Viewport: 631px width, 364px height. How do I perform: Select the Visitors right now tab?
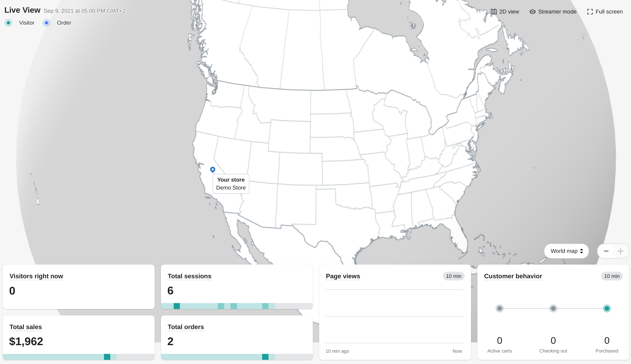click(x=36, y=276)
